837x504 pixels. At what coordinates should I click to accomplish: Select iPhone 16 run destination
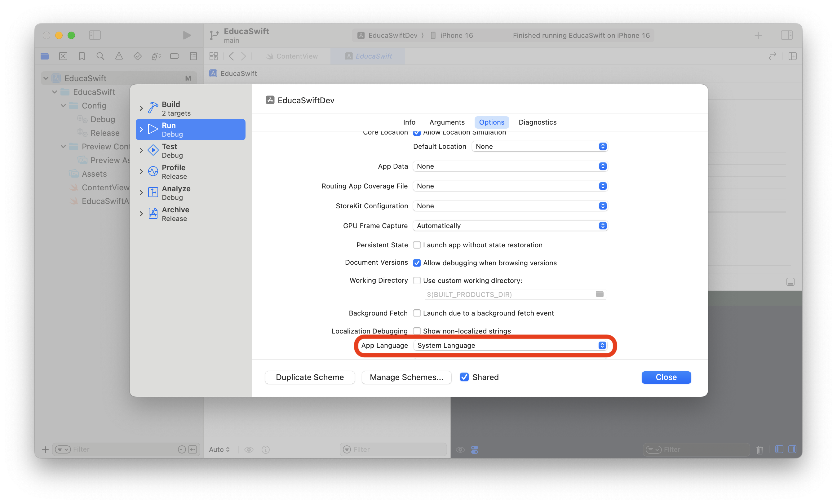tap(452, 35)
